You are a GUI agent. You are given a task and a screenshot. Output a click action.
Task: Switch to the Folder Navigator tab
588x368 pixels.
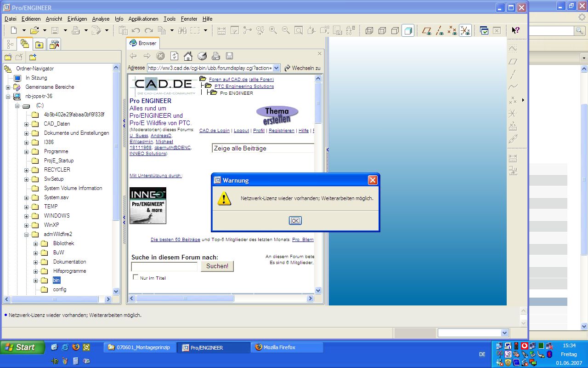point(25,44)
